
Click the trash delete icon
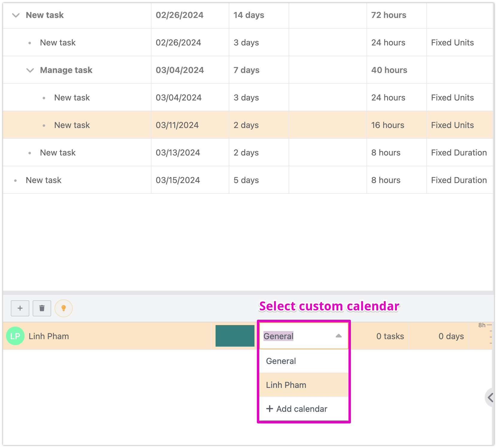point(42,308)
